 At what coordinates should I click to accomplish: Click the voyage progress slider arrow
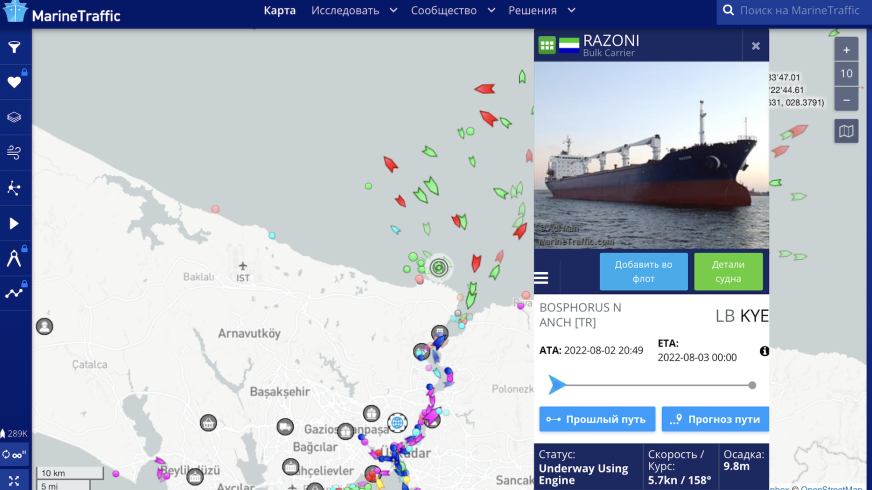pos(557,385)
